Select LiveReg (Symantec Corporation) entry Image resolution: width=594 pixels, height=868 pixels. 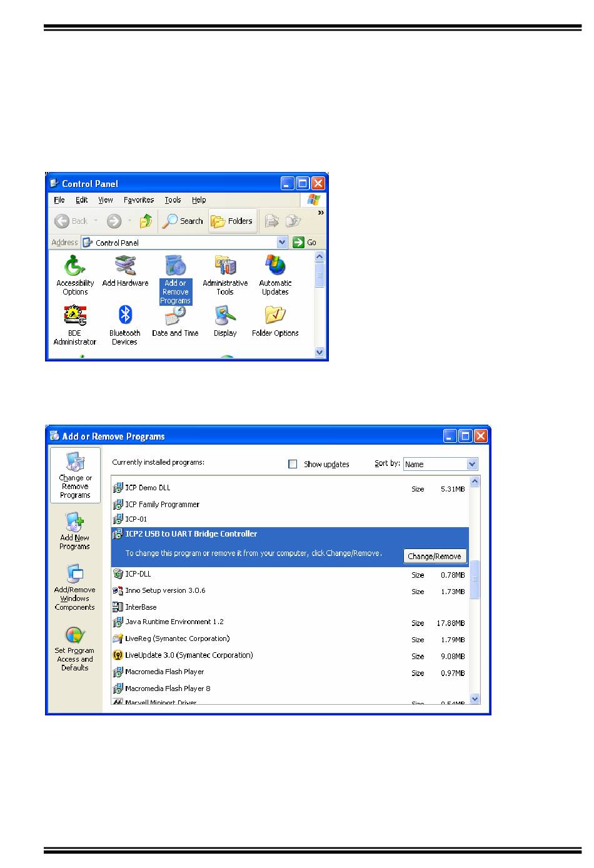[x=290, y=639]
